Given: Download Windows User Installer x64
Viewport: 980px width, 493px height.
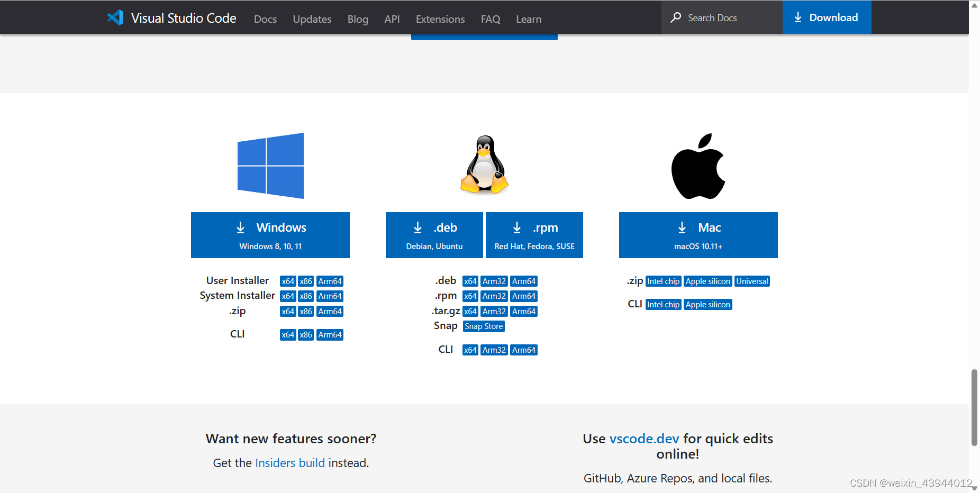Looking at the screenshot, I should click(x=288, y=281).
